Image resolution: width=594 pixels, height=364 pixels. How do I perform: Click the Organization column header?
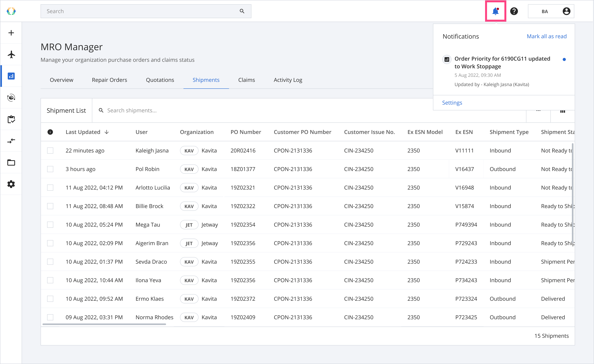[x=197, y=132]
